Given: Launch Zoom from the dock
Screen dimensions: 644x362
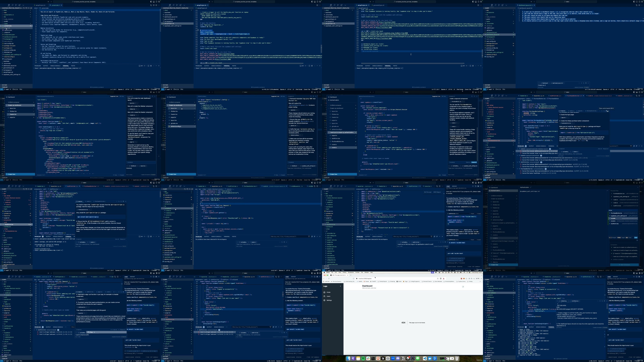Looking at the screenshot, I should [393, 359].
